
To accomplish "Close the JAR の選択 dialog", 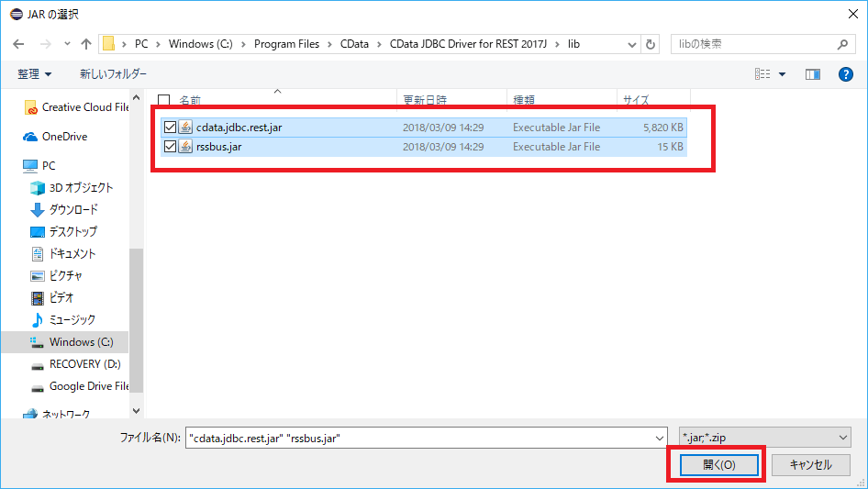I will pos(853,14).
